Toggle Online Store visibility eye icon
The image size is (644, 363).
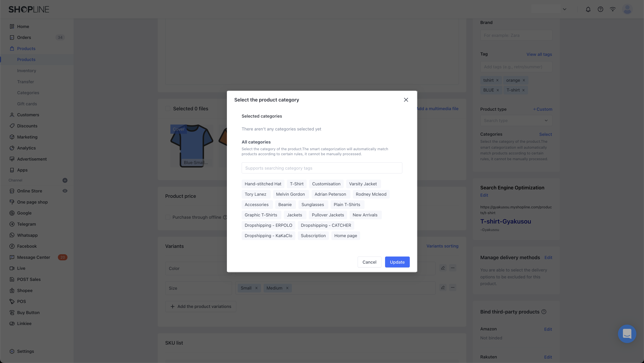[65, 191]
